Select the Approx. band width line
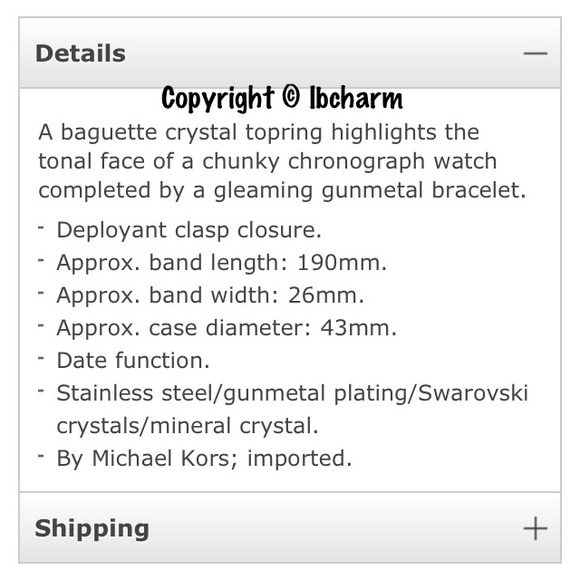 pyautogui.click(x=210, y=295)
